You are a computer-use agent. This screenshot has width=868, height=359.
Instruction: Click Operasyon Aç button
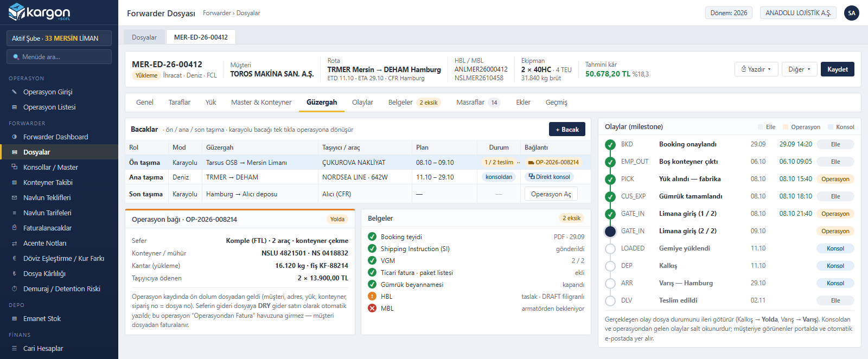tap(551, 194)
